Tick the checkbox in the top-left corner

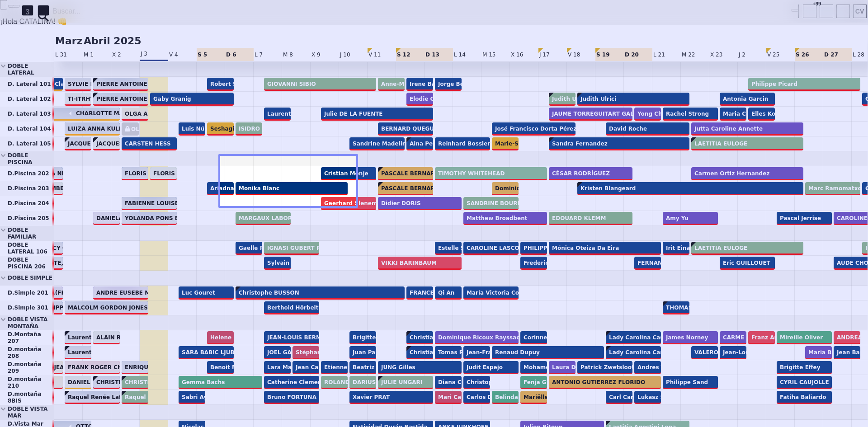(x=4, y=5)
